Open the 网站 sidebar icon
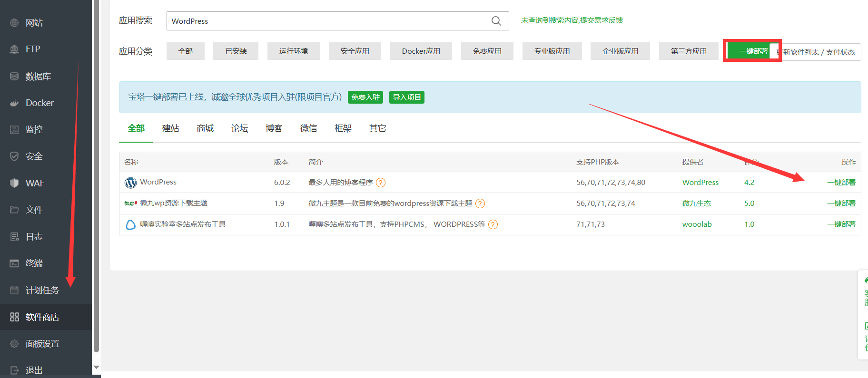Viewport: 868px width, 378px height. (x=14, y=23)
